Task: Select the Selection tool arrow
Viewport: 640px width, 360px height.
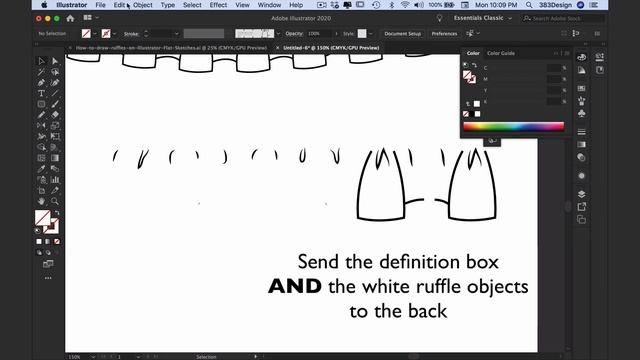Action: (x=41, y=61)
